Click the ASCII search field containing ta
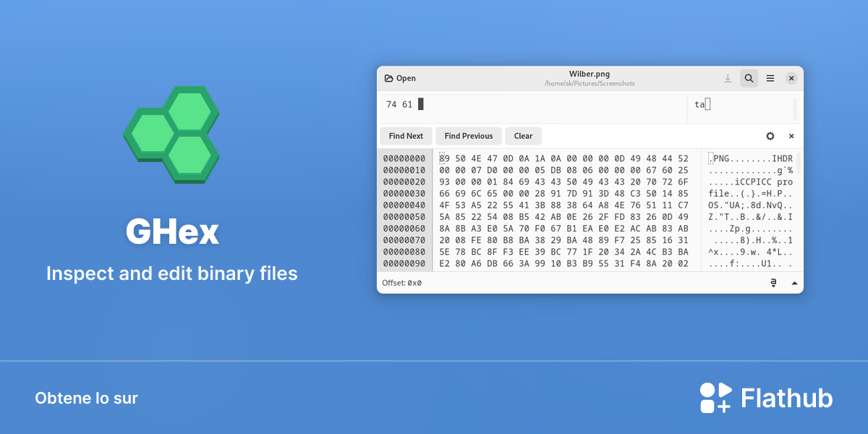The width and height of the screenshot is (868, 434). (739, 109)
